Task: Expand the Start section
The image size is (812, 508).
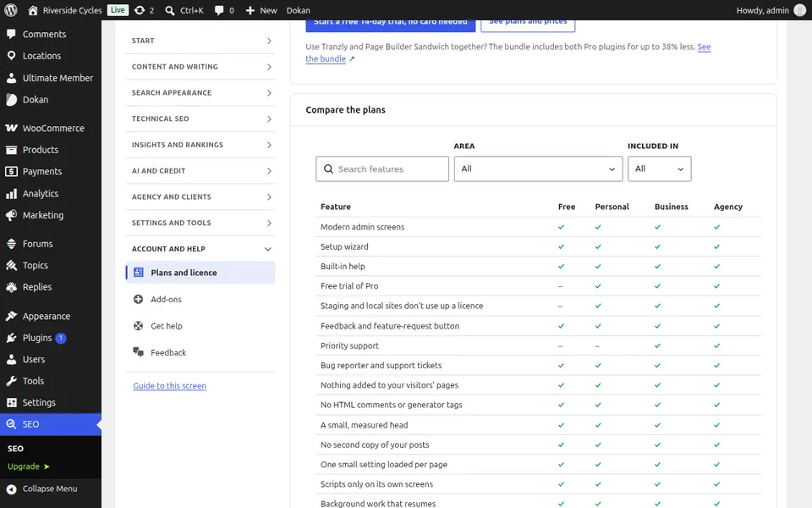Action: (200, 41)
